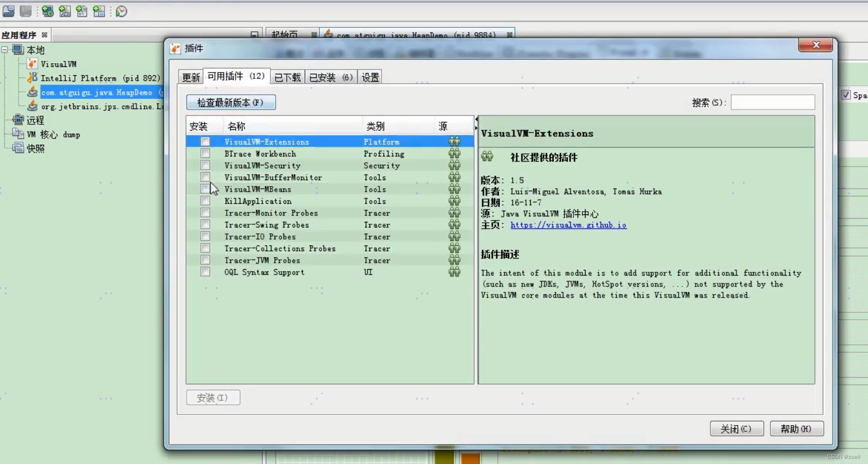Click community source icon for Tracer-IO Probes row
The height and width of the screenshot is (464, 868).
click(x=454, y=236)
